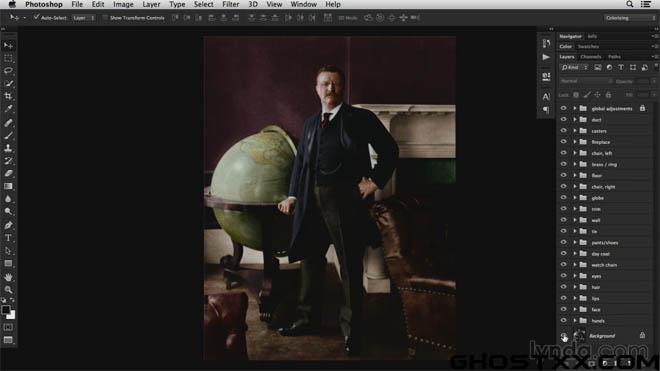Viewport: 660px width, 371px height.
Task: Select the Eyedropper tool
Action: pyautogui.click(x=8, y=109)
